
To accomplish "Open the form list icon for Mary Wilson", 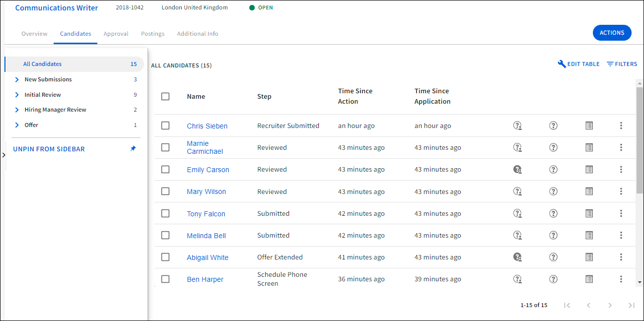I will point(589,191).
